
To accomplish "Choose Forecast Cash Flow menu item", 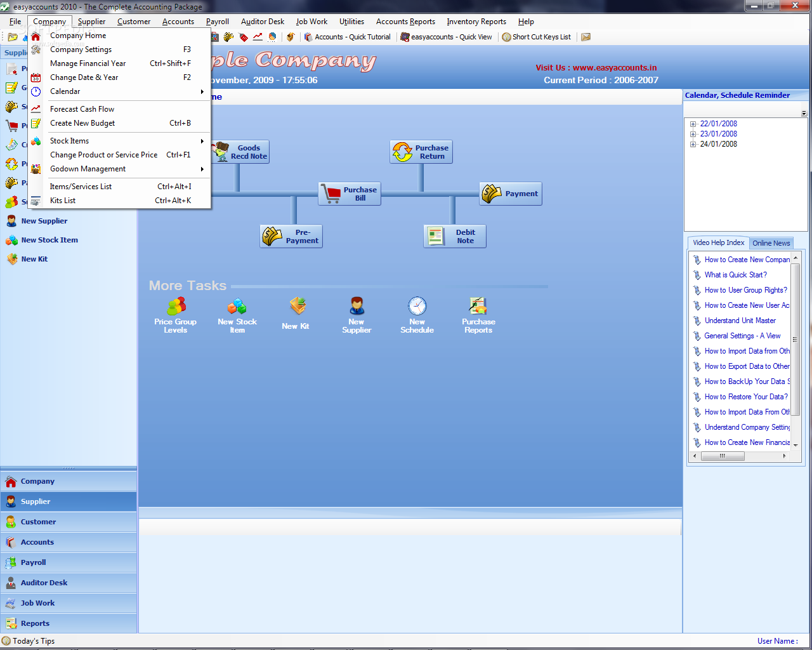I will [x=119, y=109].
